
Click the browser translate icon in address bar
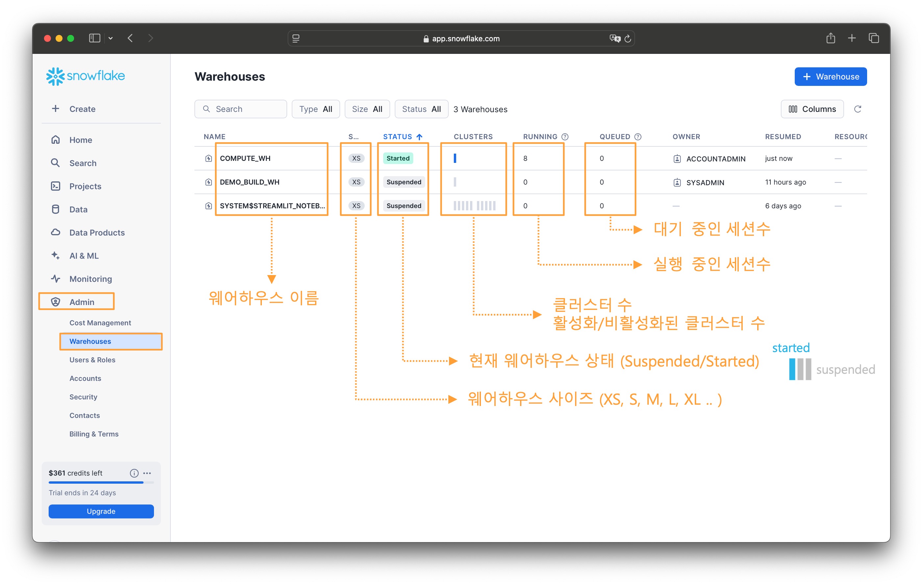pyautogui.click(x=615, y=38)
